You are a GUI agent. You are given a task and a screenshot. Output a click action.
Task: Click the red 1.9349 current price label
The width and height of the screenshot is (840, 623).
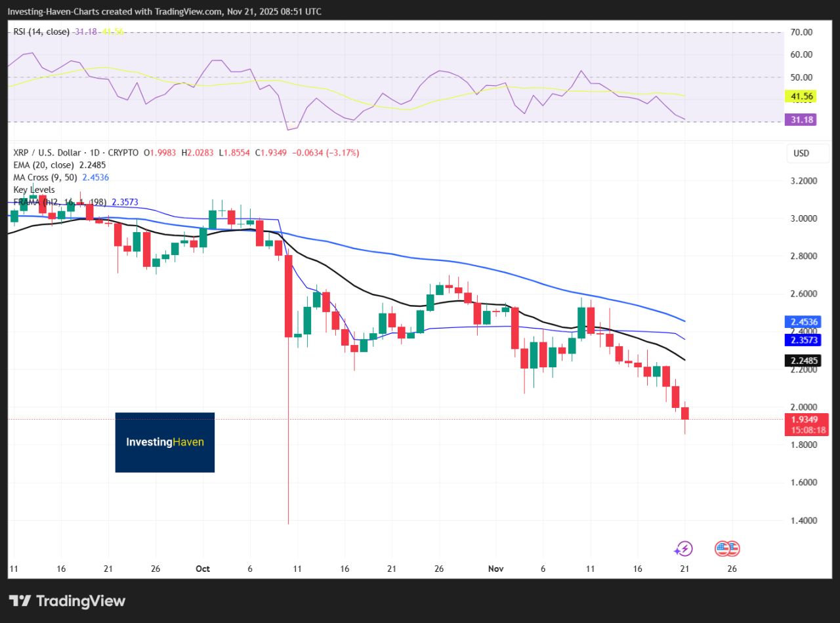(x=806, y=419)
